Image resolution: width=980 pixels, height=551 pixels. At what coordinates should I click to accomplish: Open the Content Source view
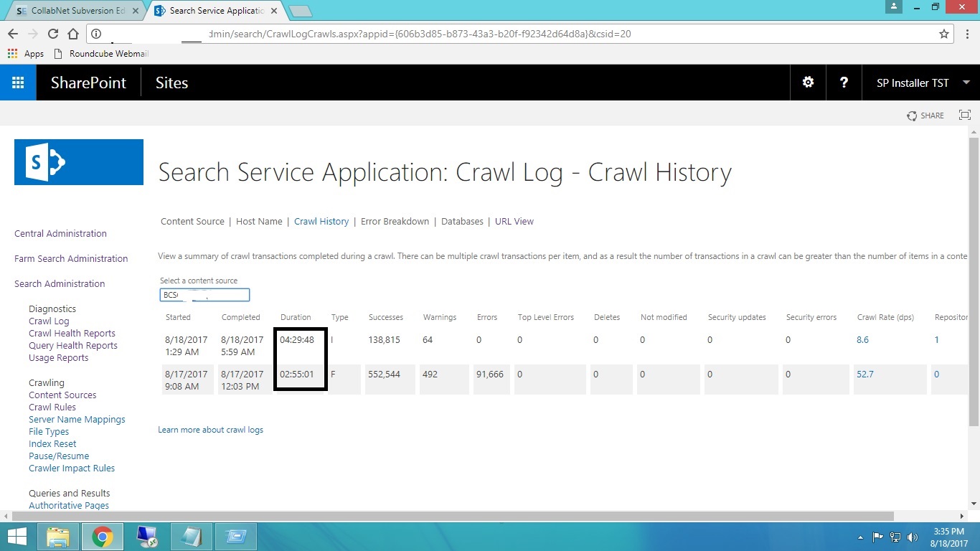tap(192, 222)
